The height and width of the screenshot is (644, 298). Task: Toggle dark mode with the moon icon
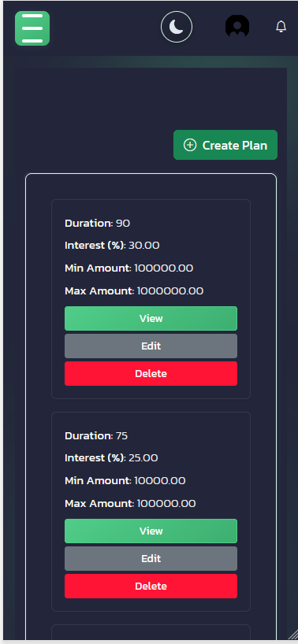[x=177, y=27]
